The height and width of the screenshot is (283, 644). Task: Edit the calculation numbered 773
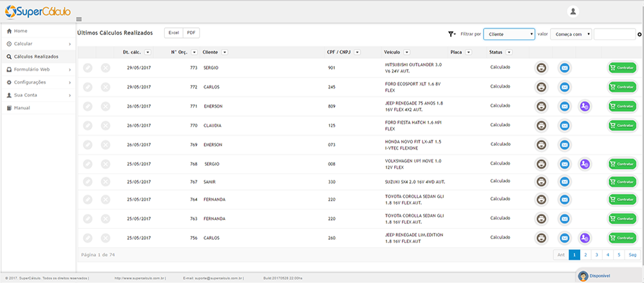88,68
